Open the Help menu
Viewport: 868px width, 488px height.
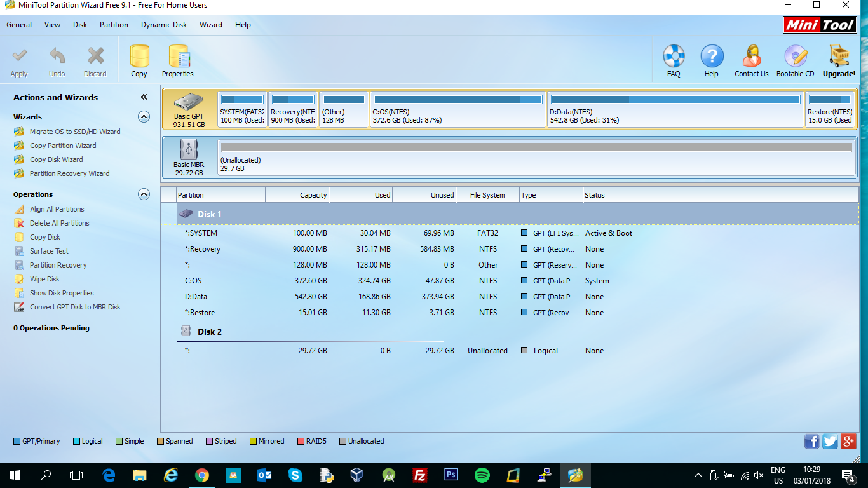(x=243, y=25)
